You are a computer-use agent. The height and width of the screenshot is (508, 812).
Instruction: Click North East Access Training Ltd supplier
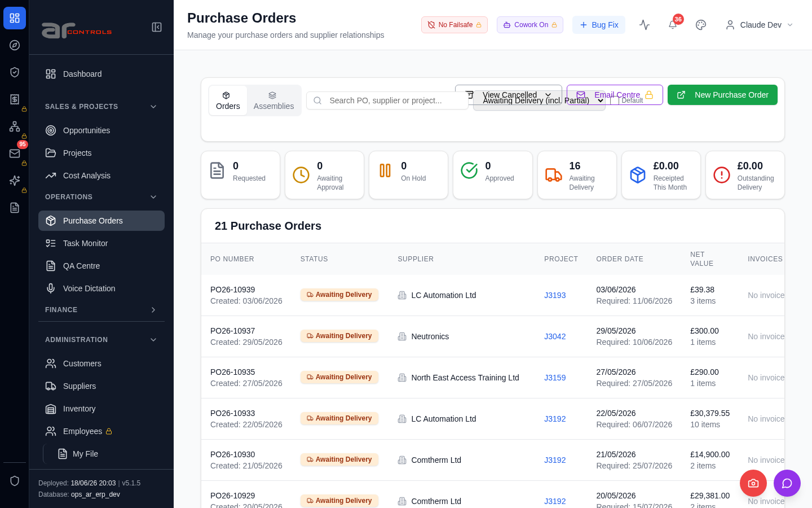click(x=465, y=378)
